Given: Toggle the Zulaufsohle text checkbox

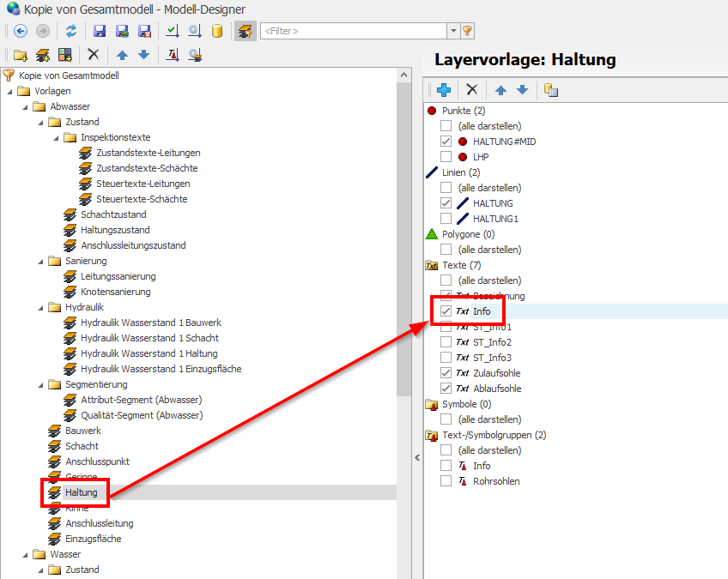Looking at the screenshot, I should pyautogui.click(x=446, y=373).
